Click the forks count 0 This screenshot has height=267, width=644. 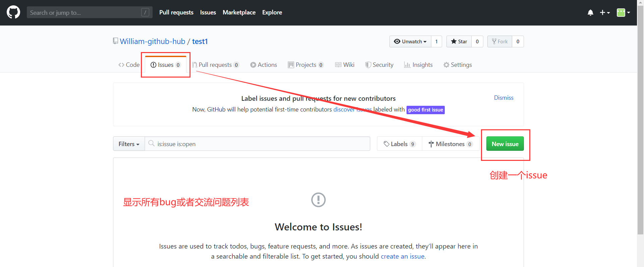pyautogui.click(x=518, y=42)
